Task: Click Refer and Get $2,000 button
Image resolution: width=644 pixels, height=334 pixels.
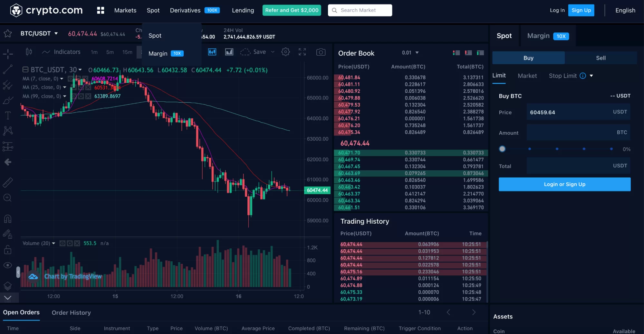Action: pos(292,10)
